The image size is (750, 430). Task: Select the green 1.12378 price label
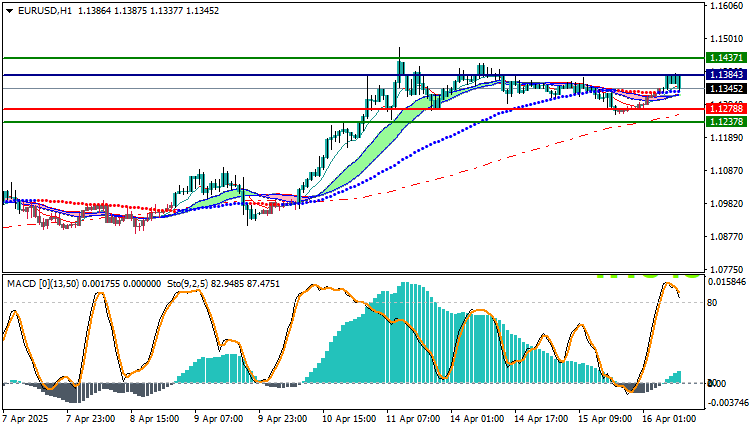pyautogui.click(x=726, y=121)
